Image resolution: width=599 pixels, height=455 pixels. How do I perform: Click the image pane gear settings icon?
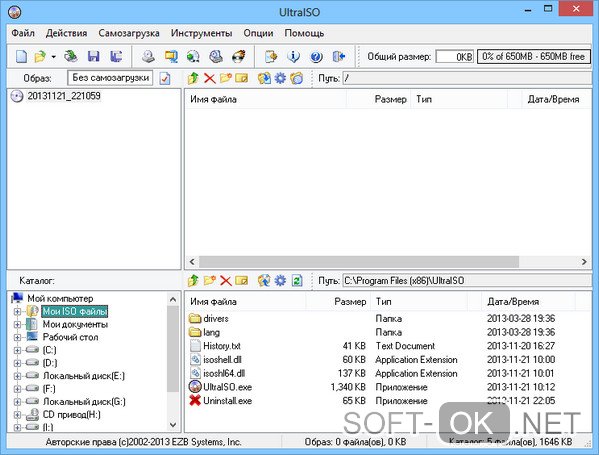click(280, 78)
